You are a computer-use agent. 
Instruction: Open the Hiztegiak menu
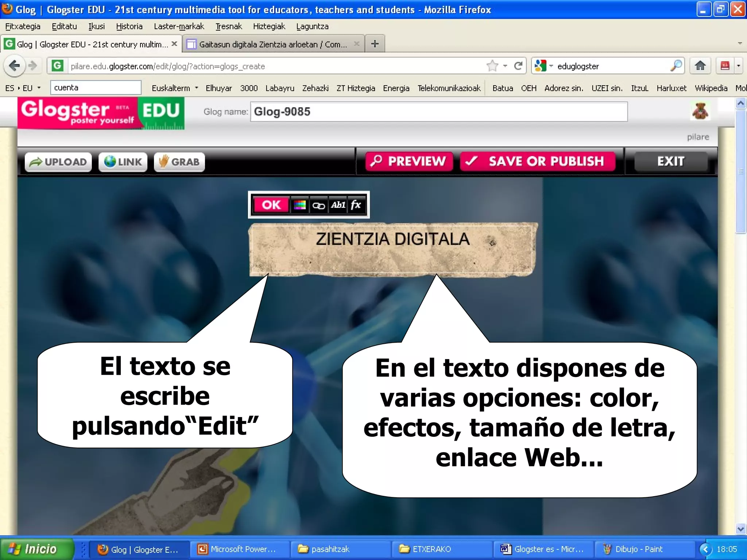269,26
